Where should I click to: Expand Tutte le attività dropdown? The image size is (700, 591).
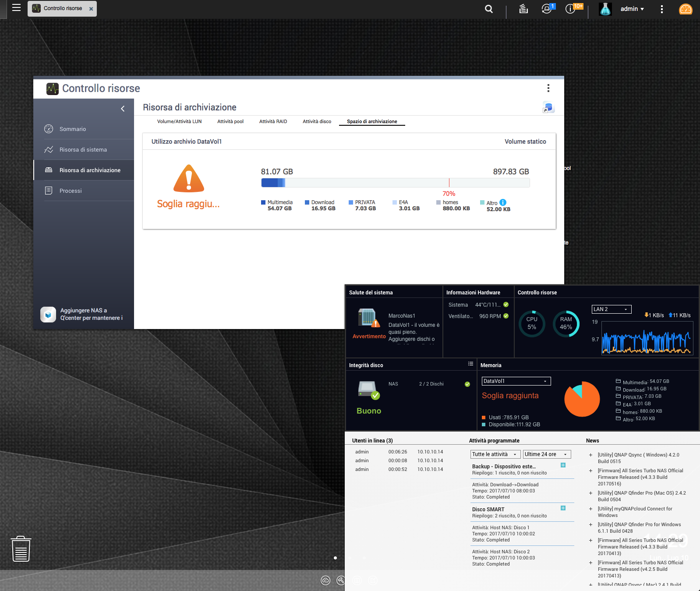[495, 454]
